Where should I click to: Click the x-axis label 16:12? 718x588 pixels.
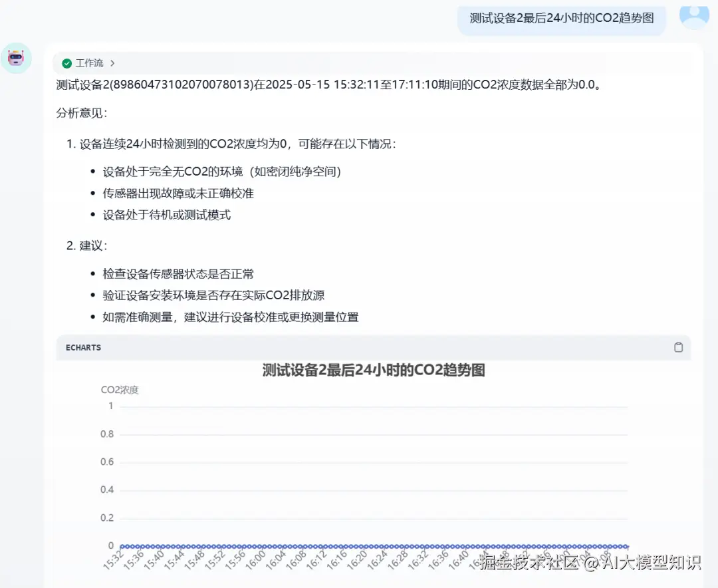click(x=316, y=560)
